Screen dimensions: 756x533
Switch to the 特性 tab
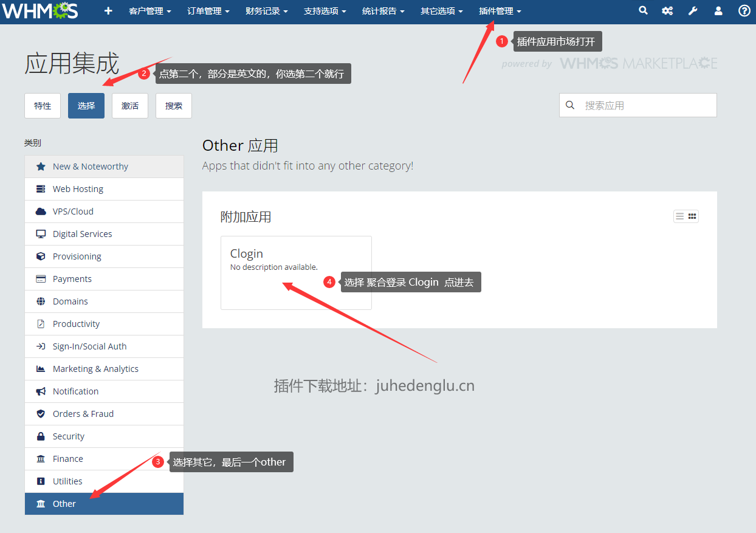[43, 106]
